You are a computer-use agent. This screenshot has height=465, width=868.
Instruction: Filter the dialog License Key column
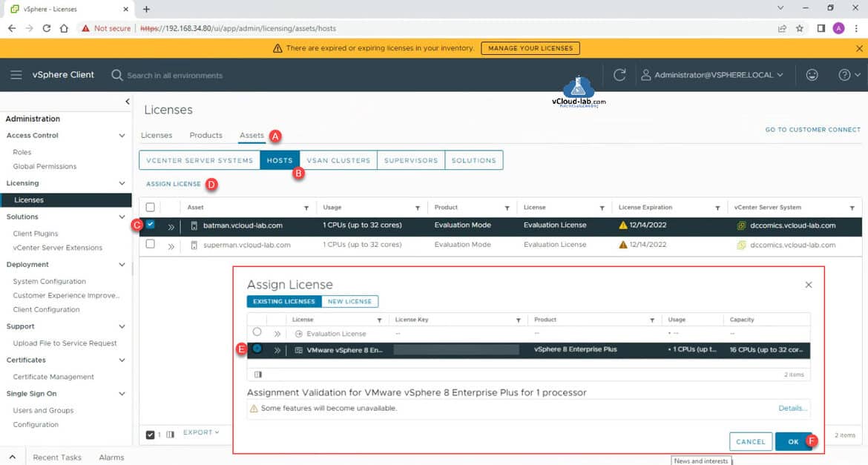518,320
